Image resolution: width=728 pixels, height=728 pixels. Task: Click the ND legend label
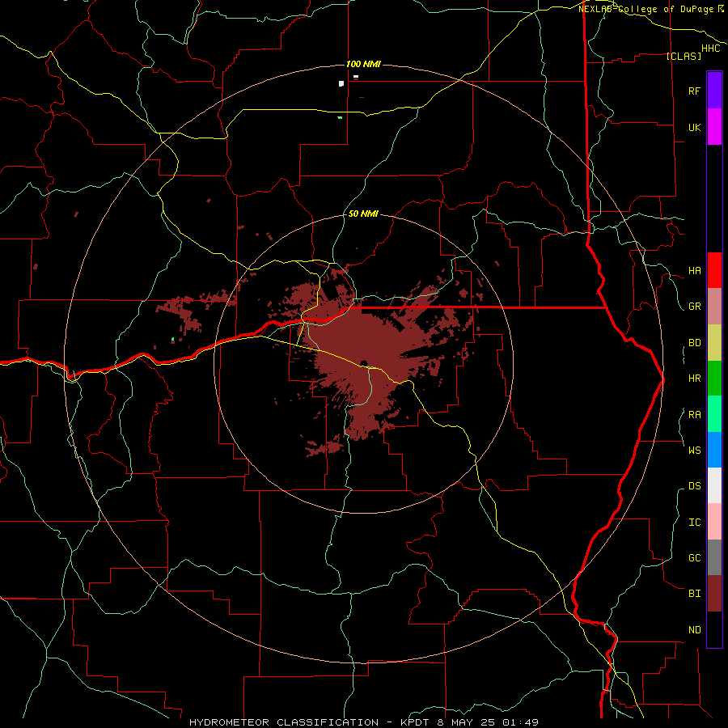click(x=694, y=630)
